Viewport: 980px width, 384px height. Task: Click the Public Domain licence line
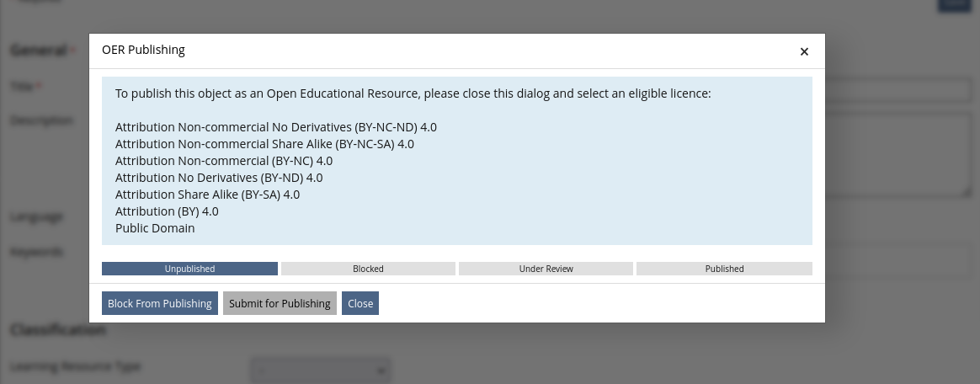155,228
